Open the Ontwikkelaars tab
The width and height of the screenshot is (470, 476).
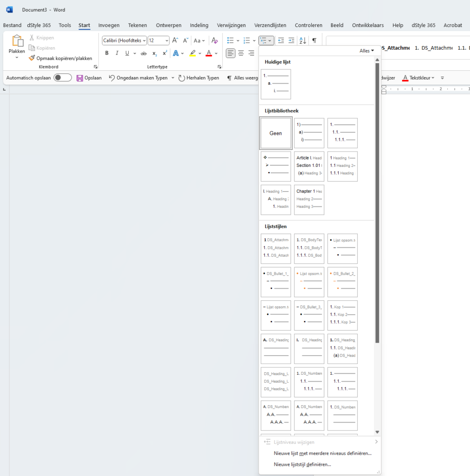pos(368,25)
